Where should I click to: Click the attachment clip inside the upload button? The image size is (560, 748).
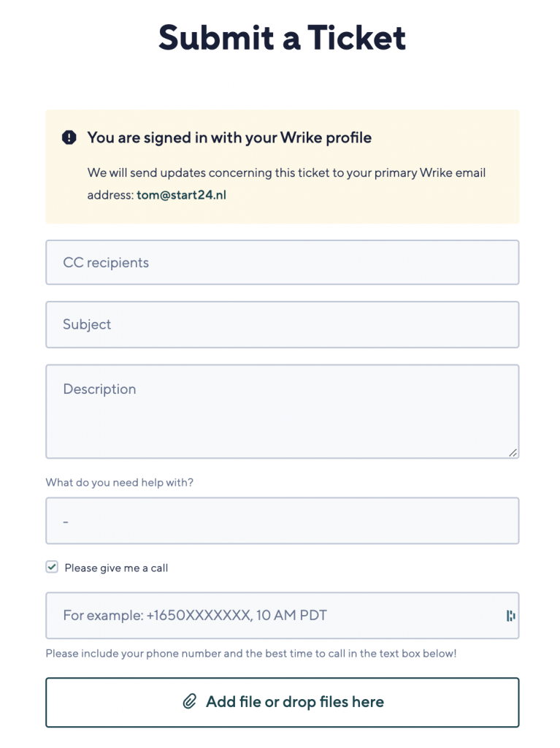point(190,700)
